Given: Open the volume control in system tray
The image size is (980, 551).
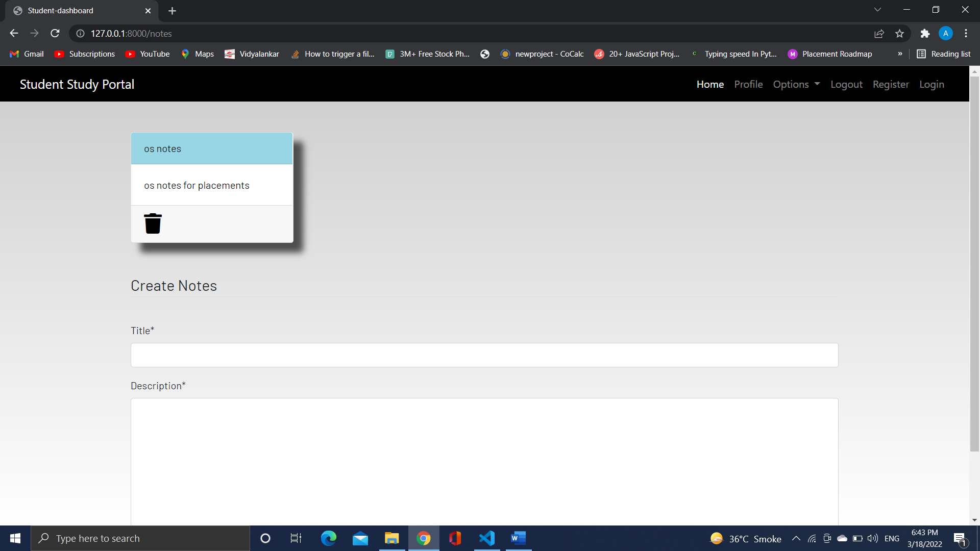Looking at the screenshot, I should point(873,538).
